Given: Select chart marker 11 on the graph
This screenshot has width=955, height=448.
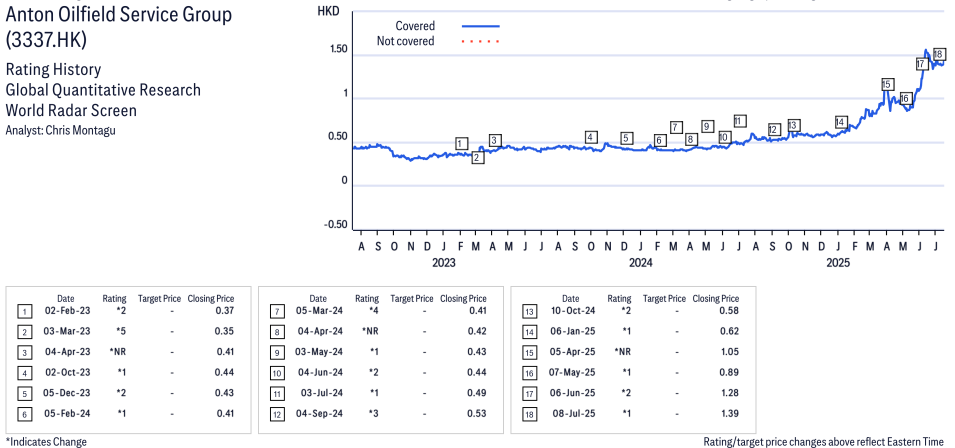Looking at the screenshot, I should [739, 121].
